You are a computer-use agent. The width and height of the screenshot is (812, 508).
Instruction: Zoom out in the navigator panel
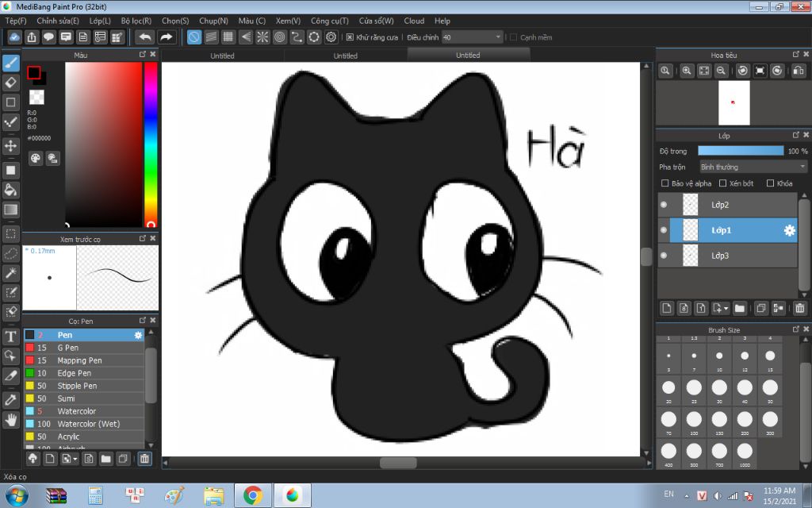pyautogui.click(x=721, y=71)
